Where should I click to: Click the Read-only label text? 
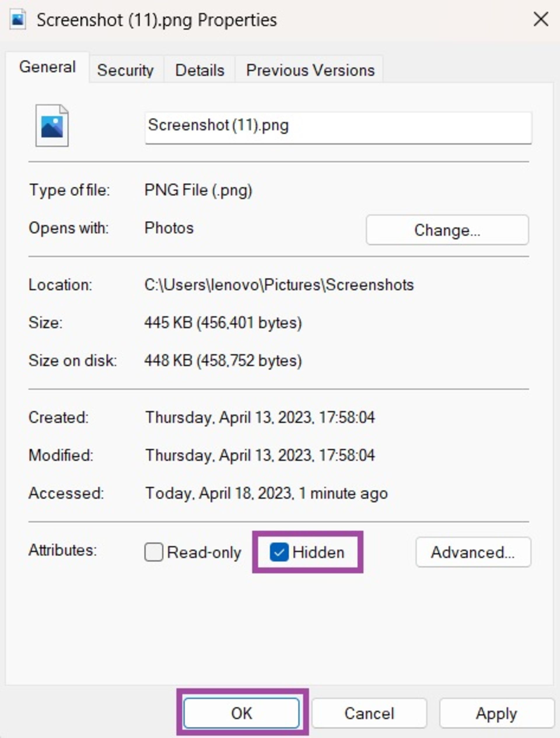pos(204,552)
